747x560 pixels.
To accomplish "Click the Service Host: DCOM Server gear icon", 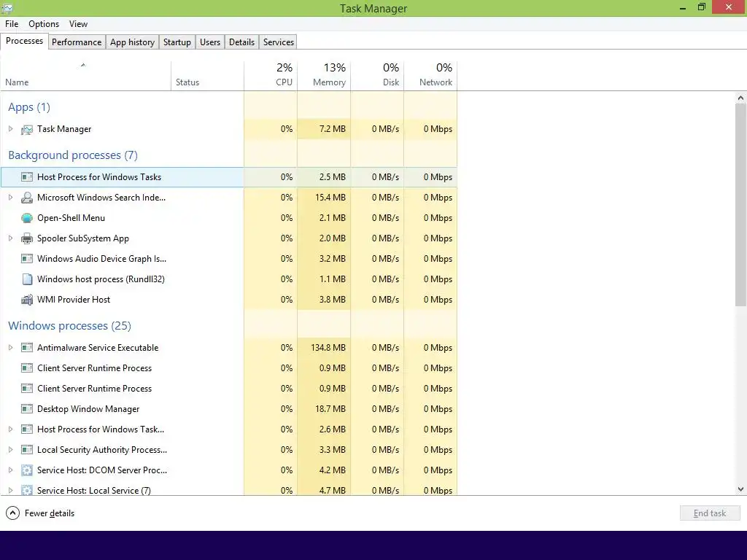I will tap(27, 470).
